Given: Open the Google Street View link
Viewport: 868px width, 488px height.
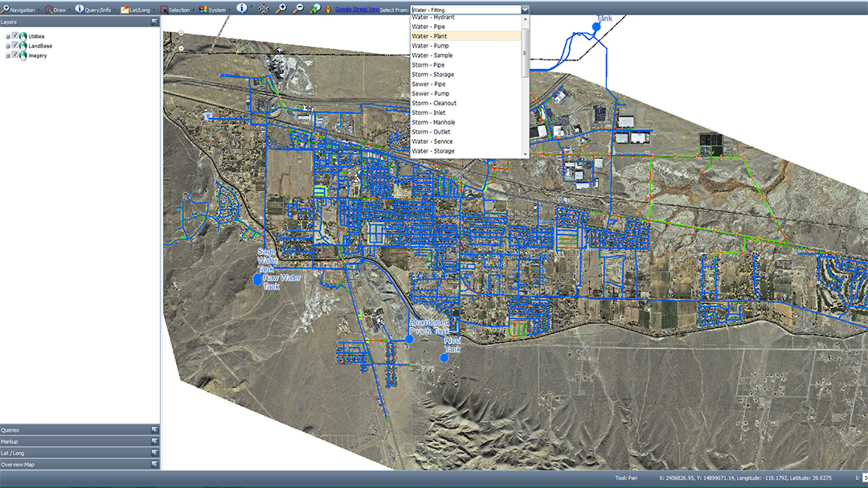Looking at the screenshot, I should click(357, 10).
